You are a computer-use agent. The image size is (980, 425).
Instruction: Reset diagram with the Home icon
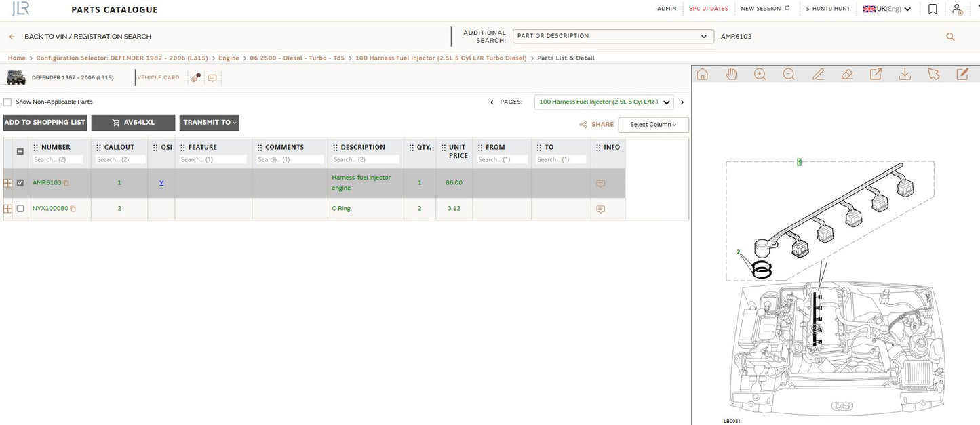point(703,74)
